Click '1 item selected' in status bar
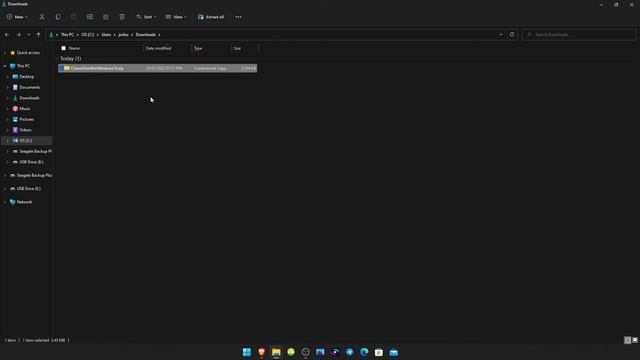The height and width of the screenshot is (360, 640). [x=36, y=340]
